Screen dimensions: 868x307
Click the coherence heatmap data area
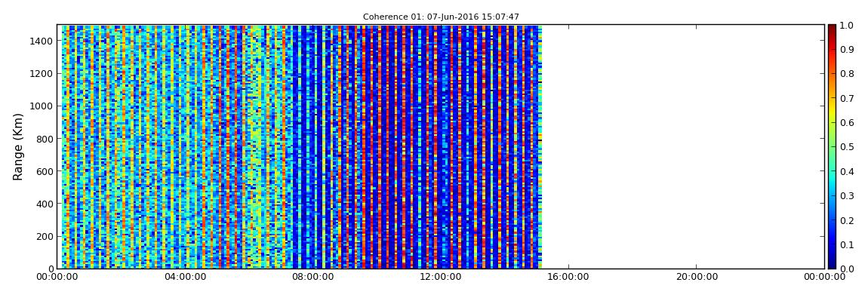[302, 146]
